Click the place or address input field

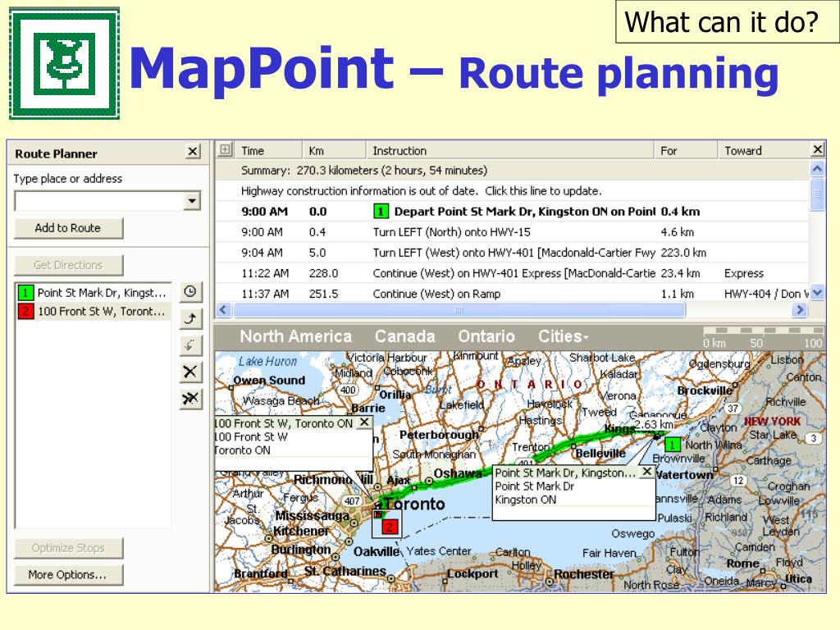point(99,202)
